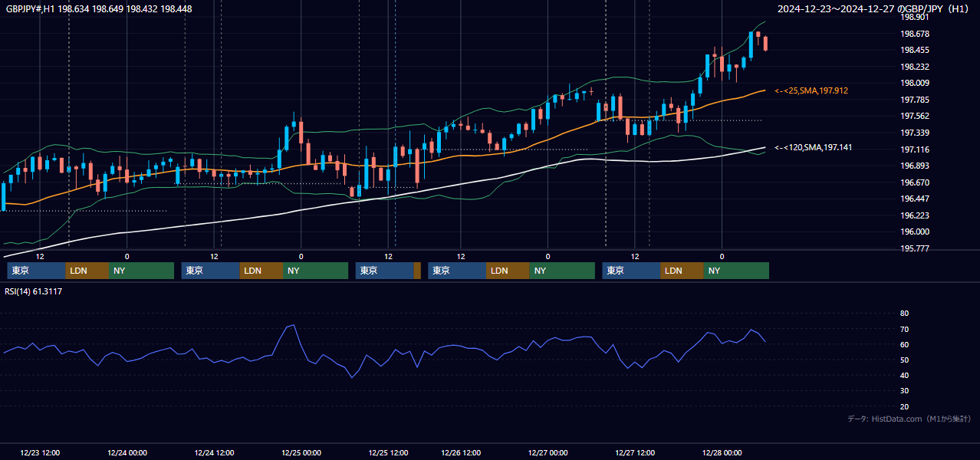The height and width of the screenshot is (460, 980).
Task: Open the HistData.com data source credit
Action: click(x=909, y=419)
